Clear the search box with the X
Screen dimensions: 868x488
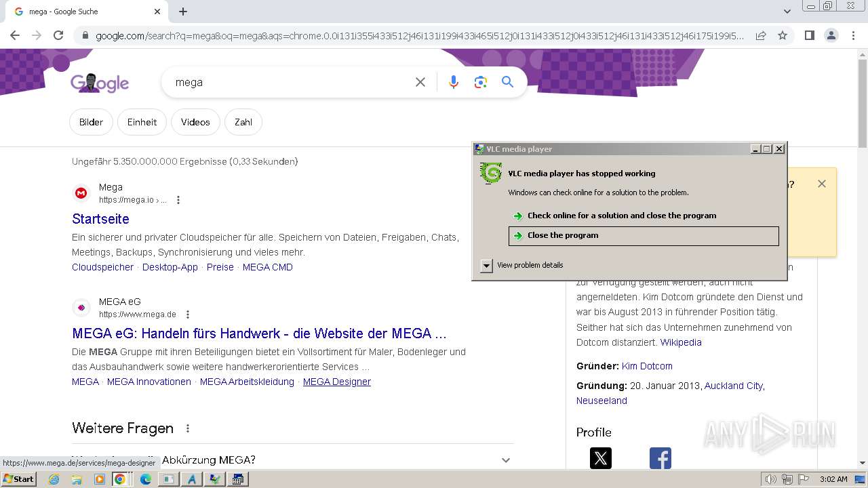[420, 82]
